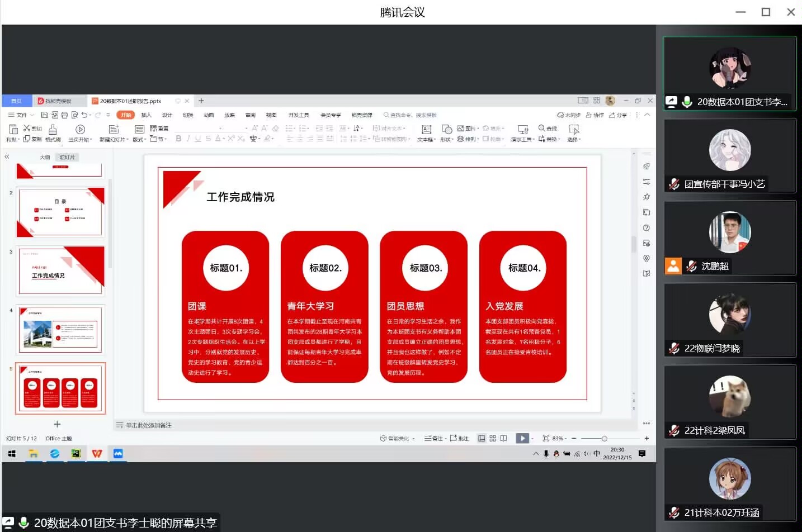Viewport: 802px width, 532px height.
Task: Click the Shapes (形状) icon
Action: click(x=446, y=130)
